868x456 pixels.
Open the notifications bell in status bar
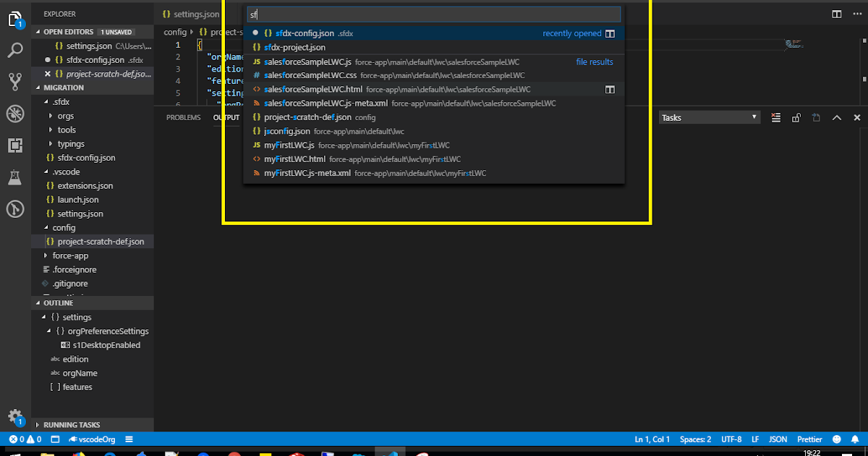coord(854,439)
